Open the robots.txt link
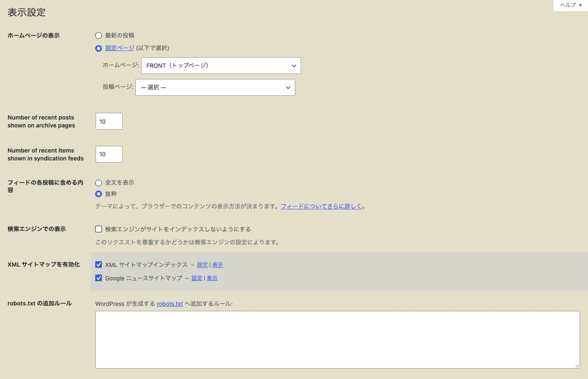The width and height of the screenshot is (588, 379). pos(170,304)
